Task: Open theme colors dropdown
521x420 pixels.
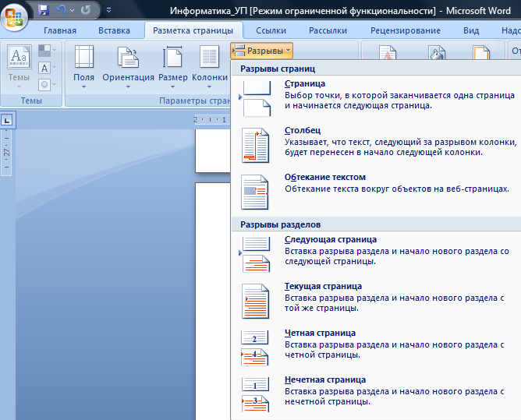Action: click(47, 51)
